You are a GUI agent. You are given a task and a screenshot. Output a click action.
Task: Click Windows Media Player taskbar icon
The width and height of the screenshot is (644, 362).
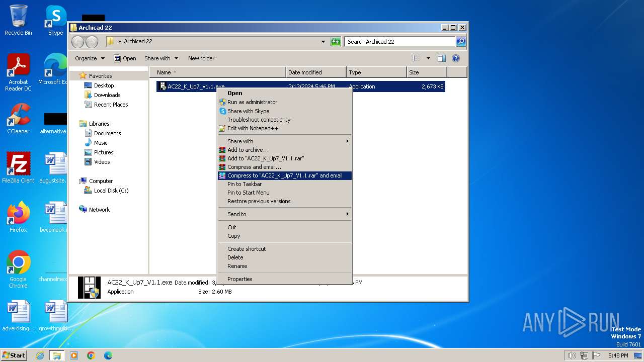tap(74, 355)
